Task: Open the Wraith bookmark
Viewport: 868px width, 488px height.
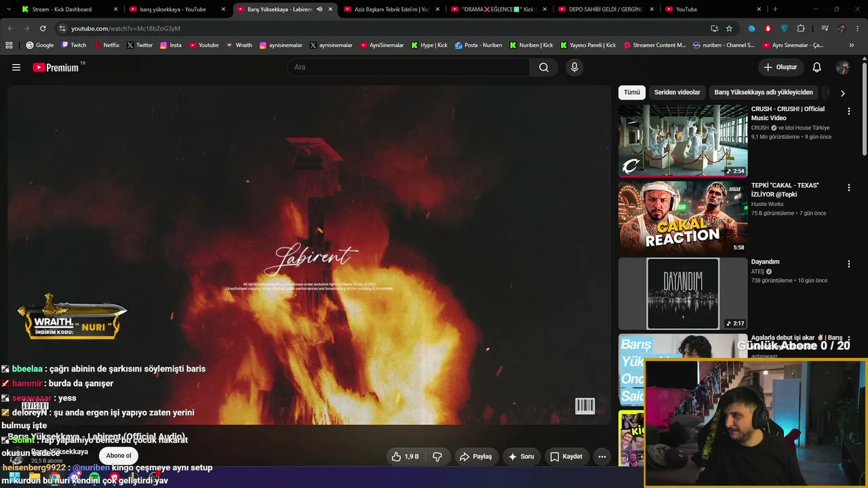Action: click(x=239, y=45)
